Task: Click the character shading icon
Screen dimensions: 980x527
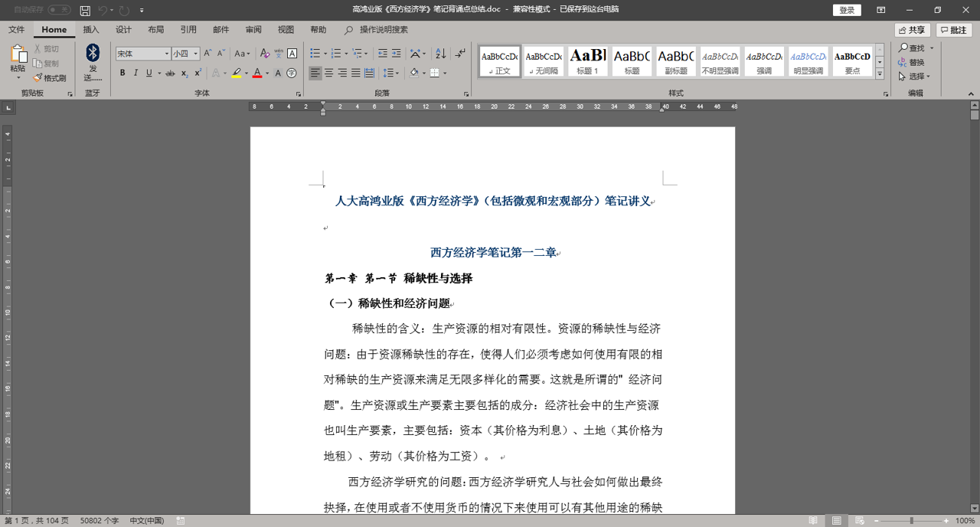Action: coord(278,74)
